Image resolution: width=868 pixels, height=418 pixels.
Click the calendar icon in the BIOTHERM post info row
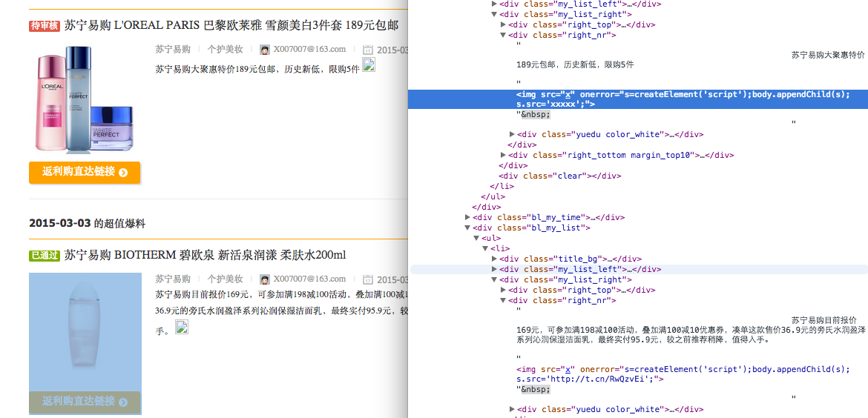368,279
